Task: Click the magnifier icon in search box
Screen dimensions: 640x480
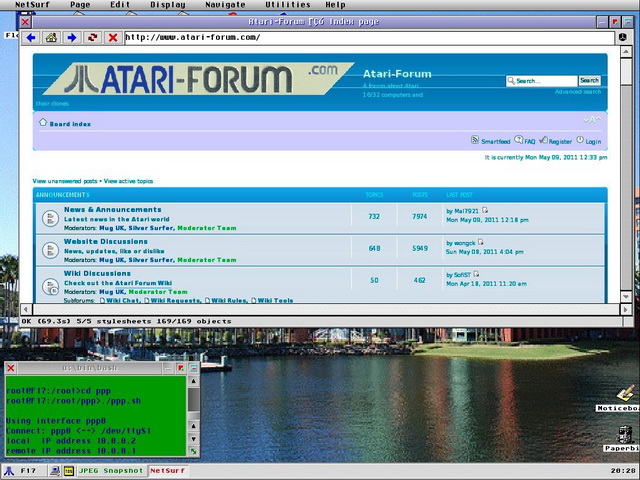Action: pyautogui.click(x=511, y=81)
